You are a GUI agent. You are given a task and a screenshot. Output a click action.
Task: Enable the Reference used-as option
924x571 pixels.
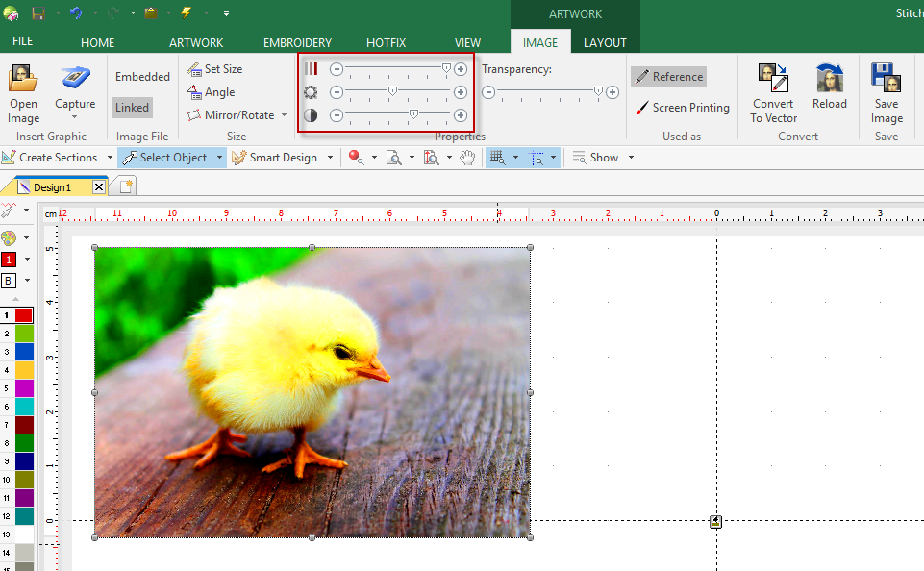click(x=669, y=77)
